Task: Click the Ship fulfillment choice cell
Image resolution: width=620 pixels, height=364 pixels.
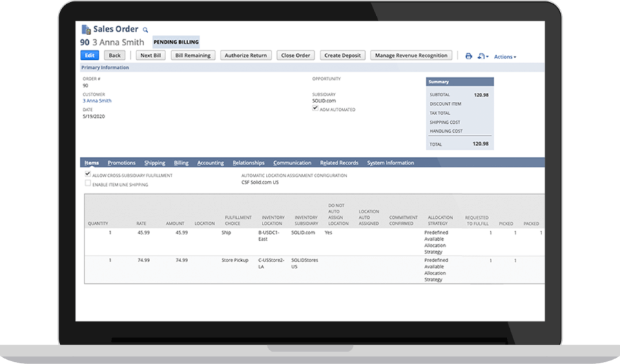Action: coord(226,233)
